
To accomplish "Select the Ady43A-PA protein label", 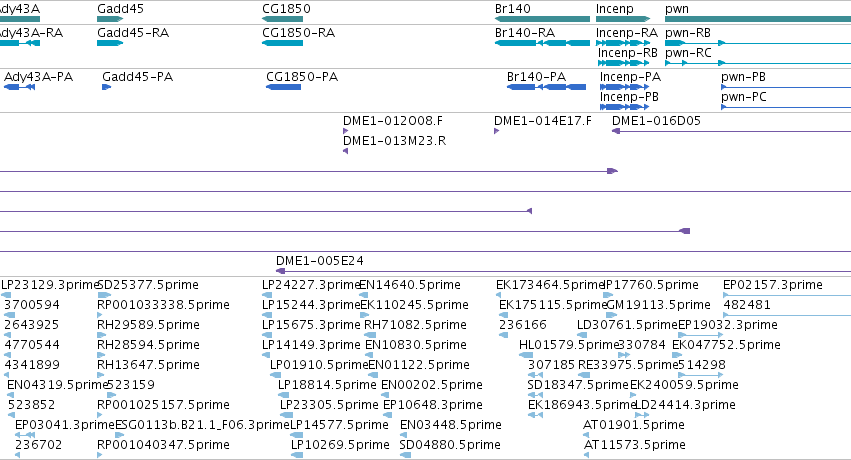I will tap(39, 76).
